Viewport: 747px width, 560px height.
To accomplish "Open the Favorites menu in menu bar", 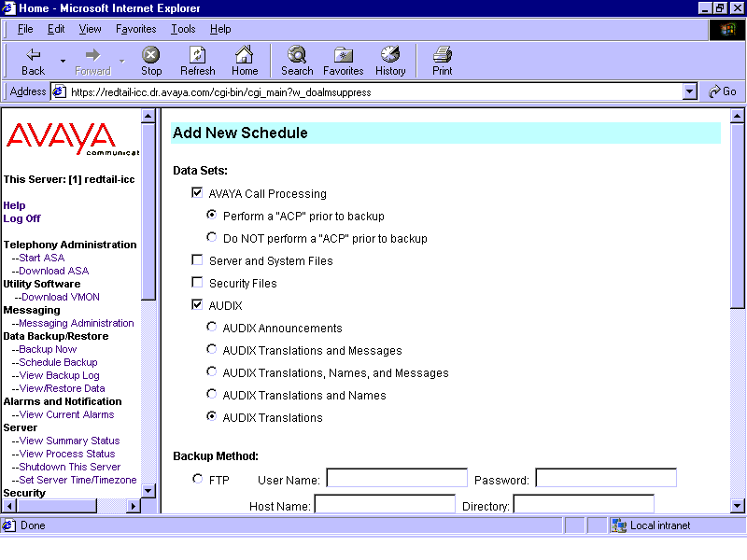I will (135, 29).
